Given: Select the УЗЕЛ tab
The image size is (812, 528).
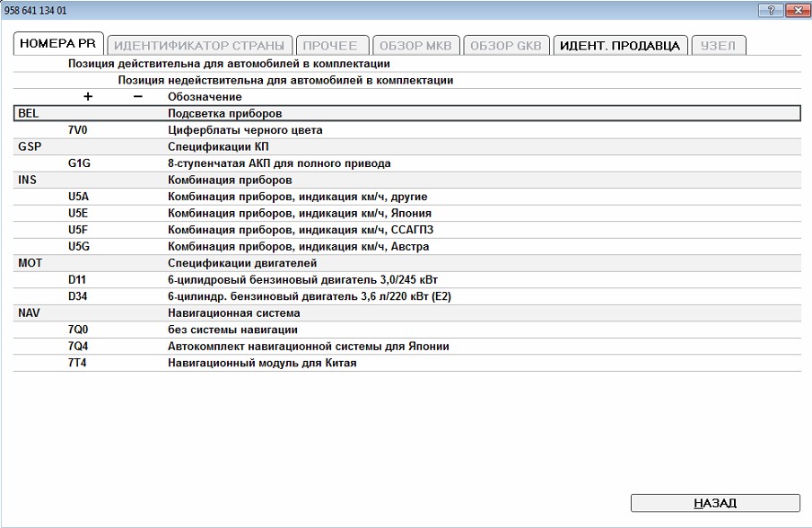Looking at the screenshot, I should coord(718,46).
